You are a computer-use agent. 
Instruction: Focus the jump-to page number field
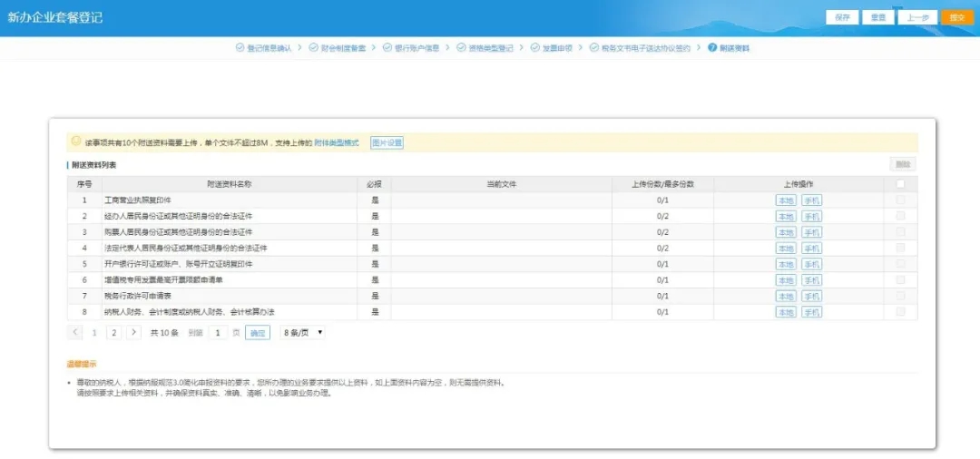click(218, 333)
